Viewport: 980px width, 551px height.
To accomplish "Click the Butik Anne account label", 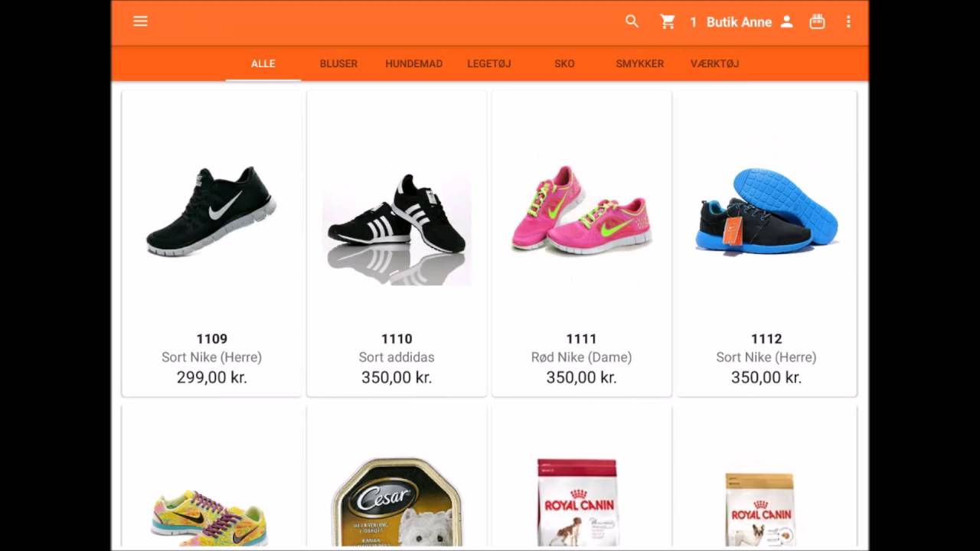I will (739, 22).
